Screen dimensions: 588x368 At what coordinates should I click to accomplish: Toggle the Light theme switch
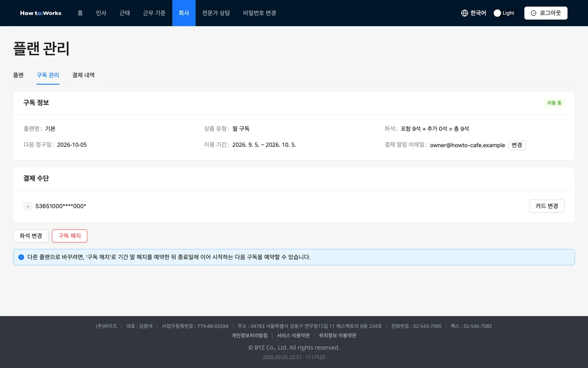[504, 13]
